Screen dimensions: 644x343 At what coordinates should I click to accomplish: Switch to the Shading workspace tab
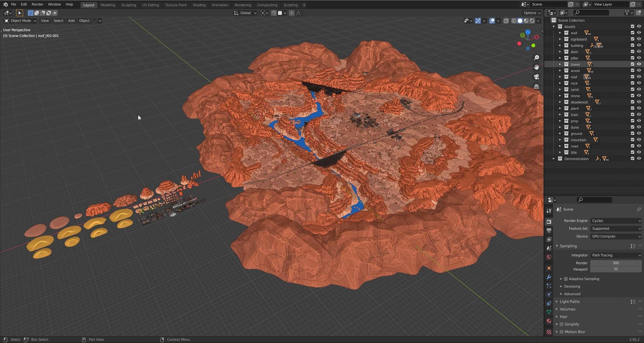click(x=199, y=5)
